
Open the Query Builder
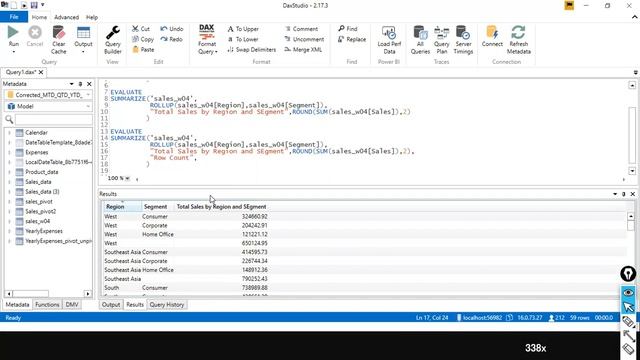[x=113, y=40]
